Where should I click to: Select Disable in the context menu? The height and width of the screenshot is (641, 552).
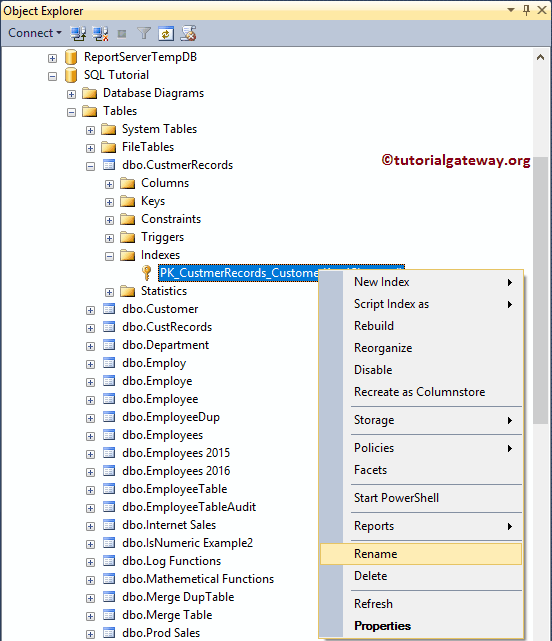[421, 370]
